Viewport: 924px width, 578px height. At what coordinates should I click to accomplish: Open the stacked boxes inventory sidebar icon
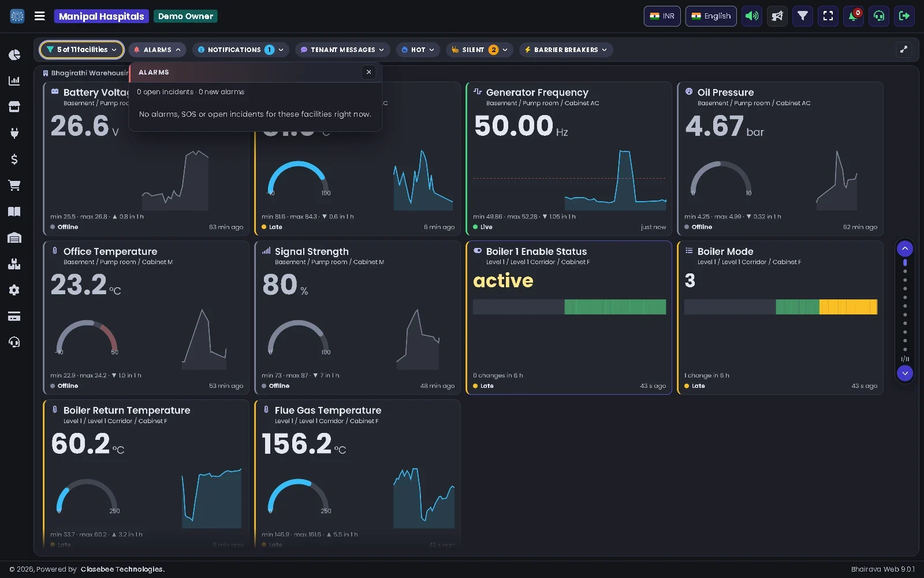(14, 264)
